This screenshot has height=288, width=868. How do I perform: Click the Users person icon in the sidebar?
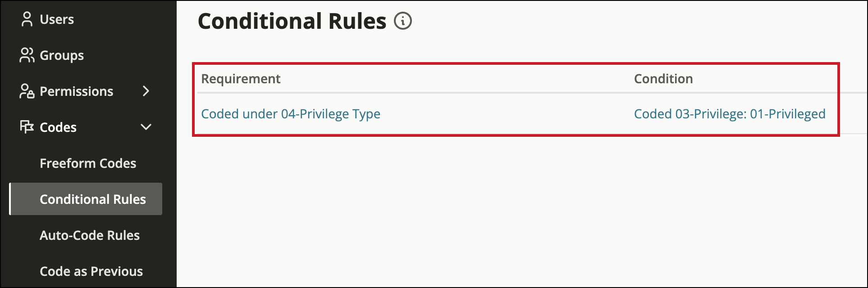pyautogui.click(x=27, y=19)
